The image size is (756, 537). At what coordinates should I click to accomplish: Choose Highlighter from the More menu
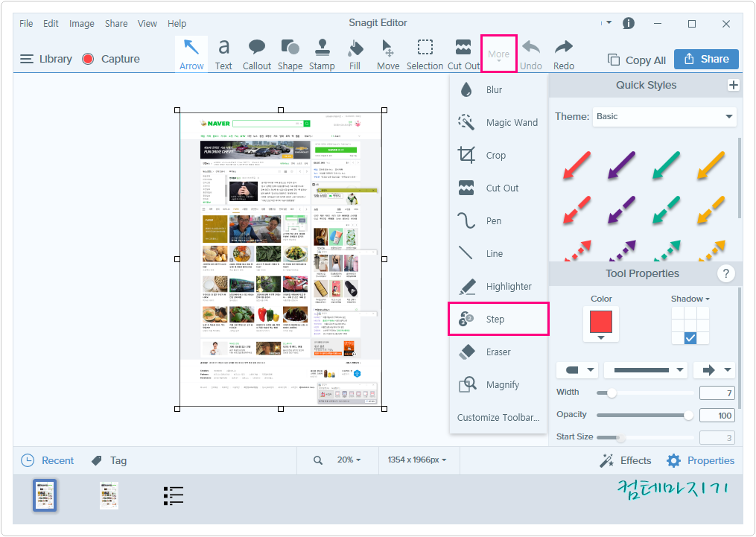click(x=498, y=286)
